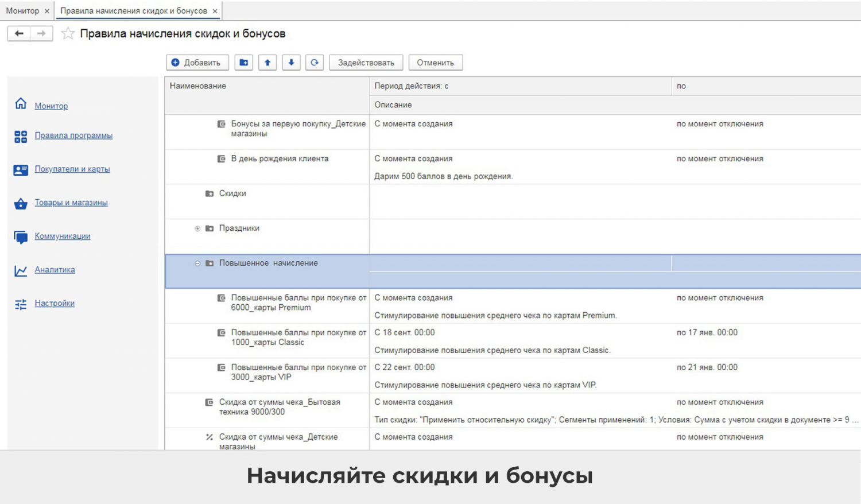Add the page to favorites with the star
The image size is (861, 504).
click(x=68, y=34)
